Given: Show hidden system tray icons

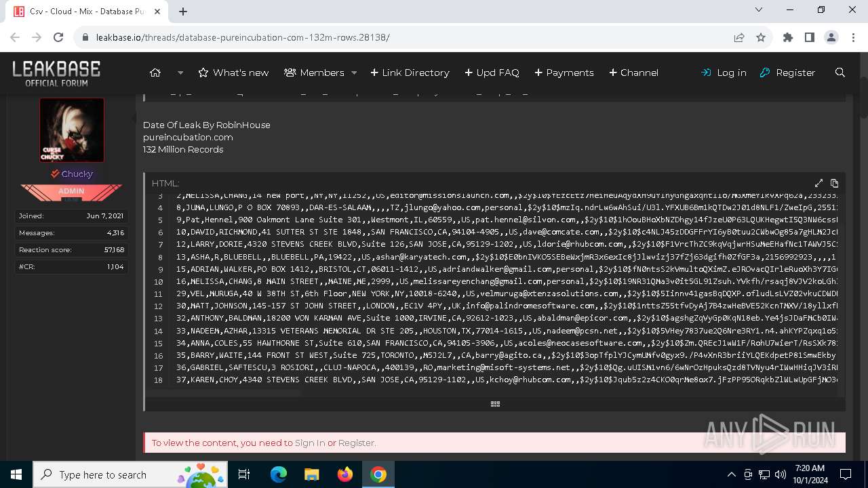Looking at the screenshot, I should point(731,474).
